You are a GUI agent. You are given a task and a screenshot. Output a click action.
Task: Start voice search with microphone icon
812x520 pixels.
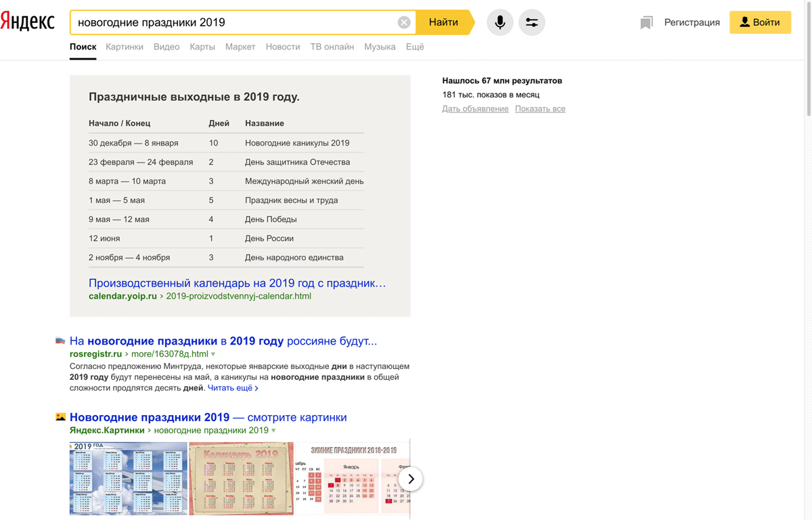pyautogui.click(x=500, y=22)
